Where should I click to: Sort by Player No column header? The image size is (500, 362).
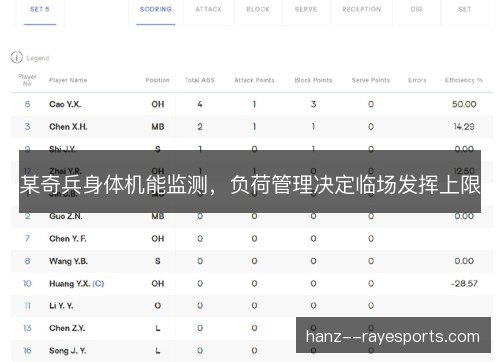(x=27, y=80)
